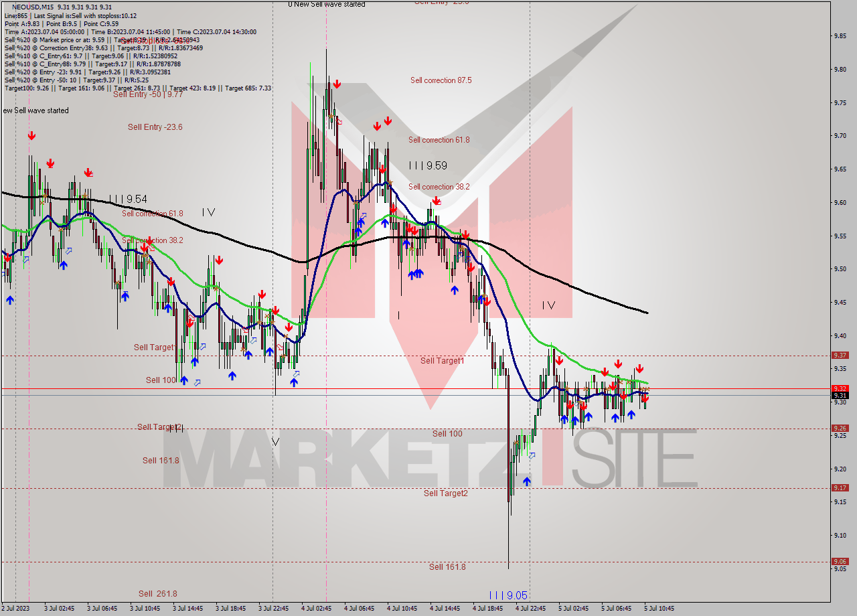Select the 'Sell Entry -50 | 9.77' label

click(148, 94)
